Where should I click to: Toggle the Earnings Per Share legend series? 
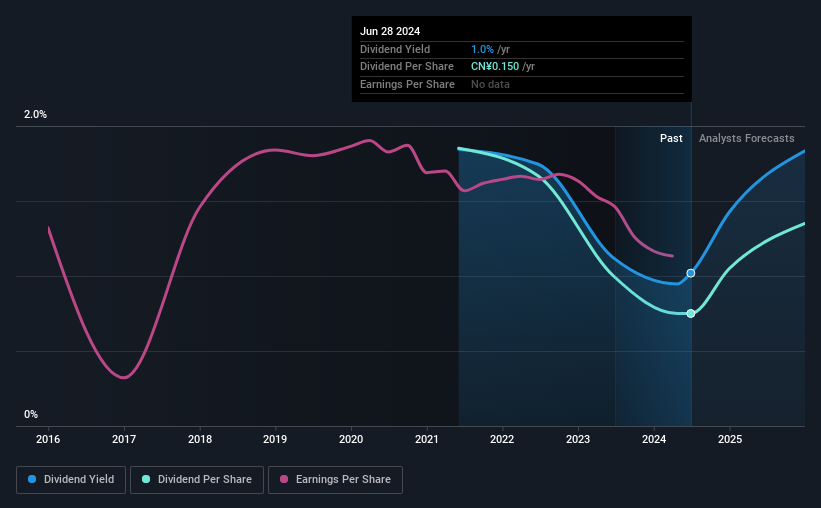(x=335, y=480)
